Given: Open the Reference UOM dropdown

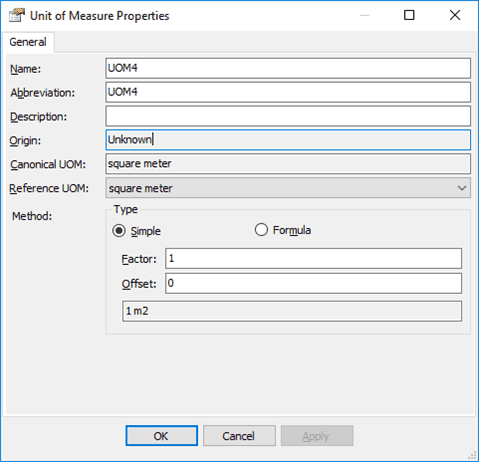Looking at the screenshot, I should click(288, 188).
